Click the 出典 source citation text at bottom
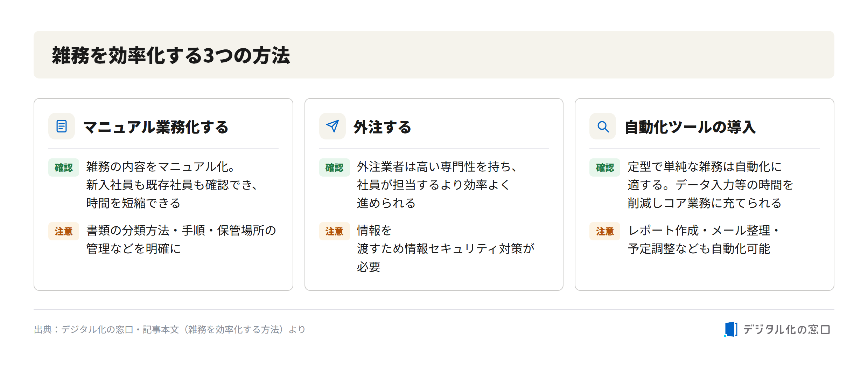This screenshot has height=370, width=868. click(x=170, y=330)
